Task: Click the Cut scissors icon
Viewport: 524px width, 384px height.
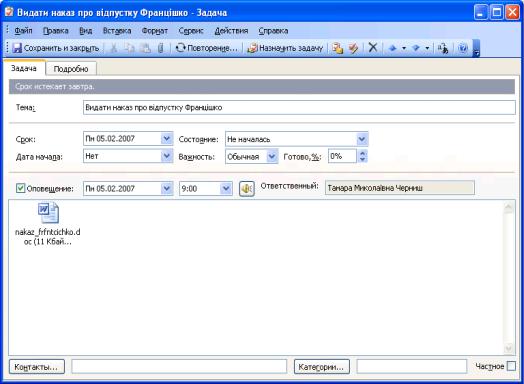Action: [x=114, y=48]
